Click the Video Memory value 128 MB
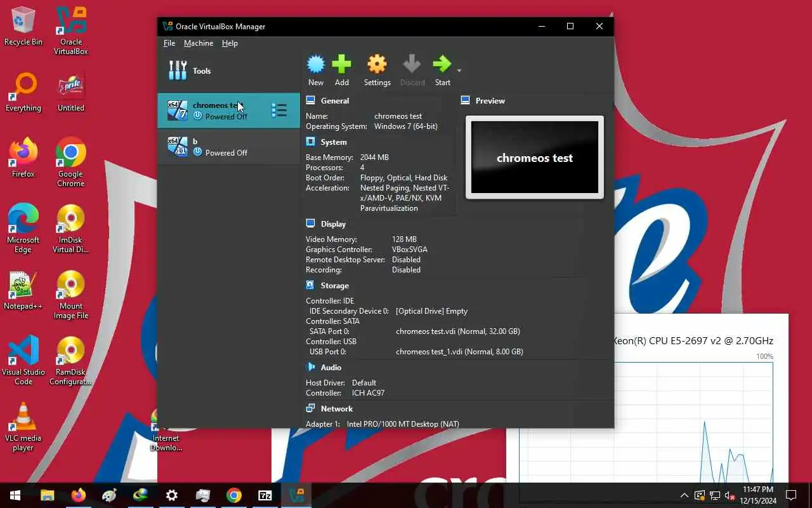Screen dimensions: 812x508 [404, 239]
